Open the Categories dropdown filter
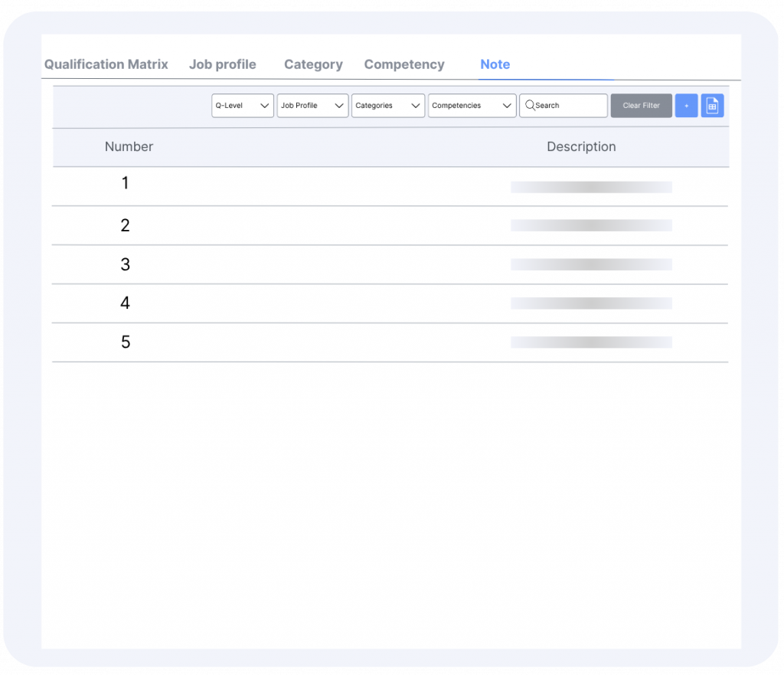This screenshot has width=784, height=675. [x=387, y=106]
